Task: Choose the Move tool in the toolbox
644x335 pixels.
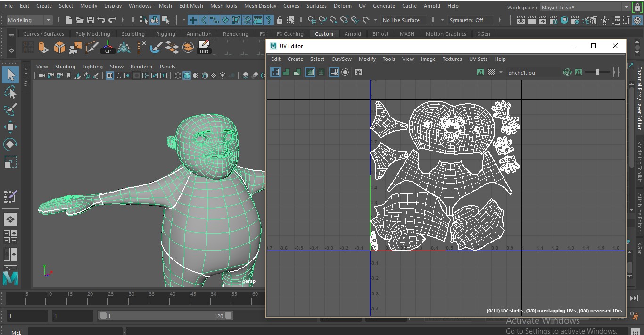Action: [x=10, y=127]
